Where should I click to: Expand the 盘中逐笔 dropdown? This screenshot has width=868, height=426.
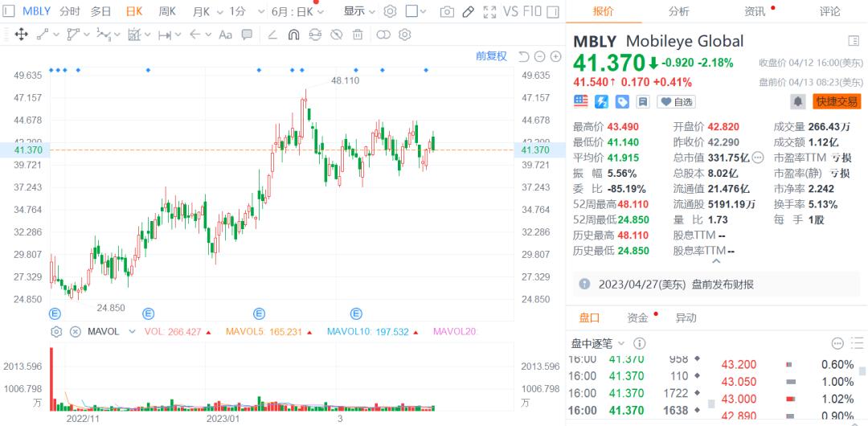tap(621, 343)
